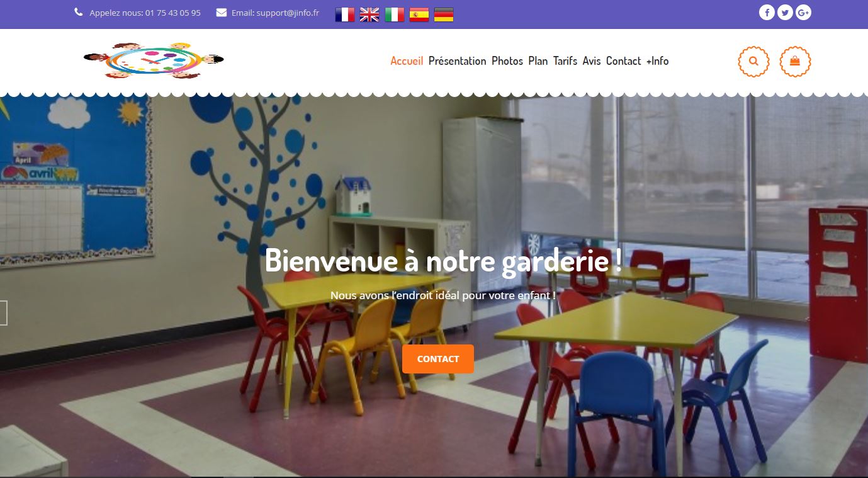Screen dimensions: 868x478
Task: Click the daycare logo image
Action: (154, 60)
